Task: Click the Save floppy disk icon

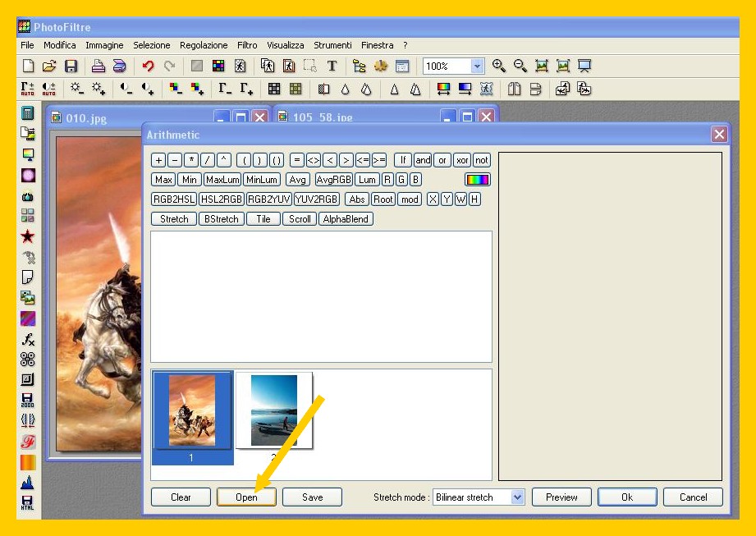Action: pos(71,66)
